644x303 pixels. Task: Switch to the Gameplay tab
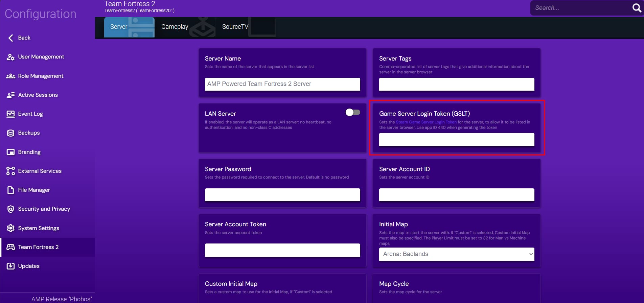click(x=175, y=27)
